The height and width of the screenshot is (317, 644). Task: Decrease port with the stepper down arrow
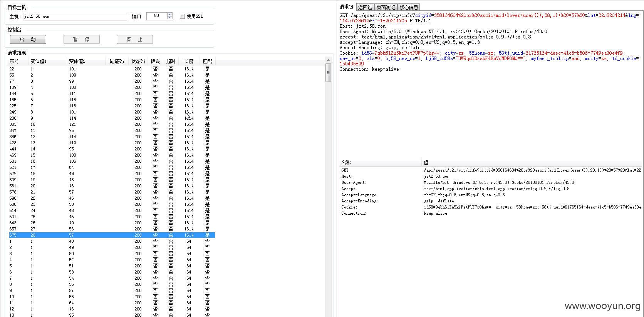click(x=170, y=18)
